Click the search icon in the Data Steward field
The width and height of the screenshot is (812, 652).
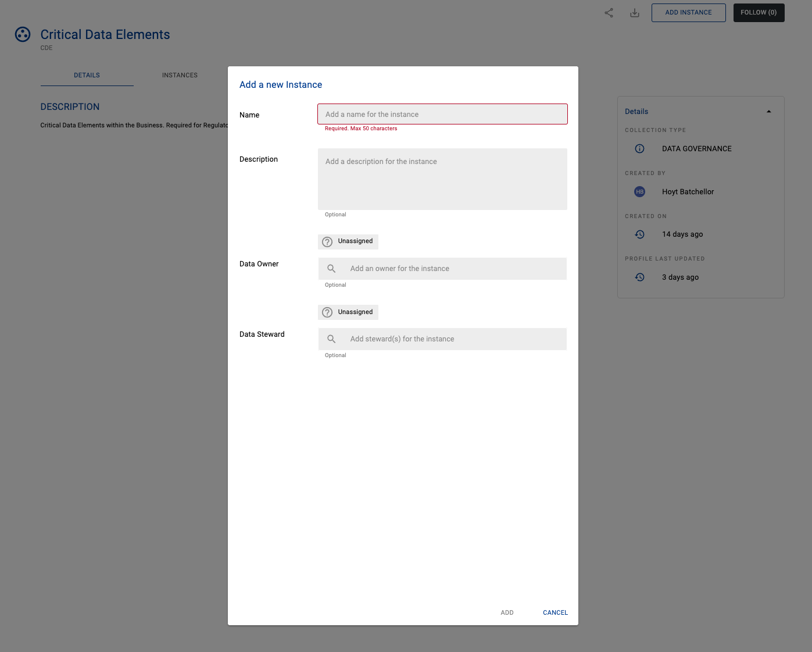pos(331,339)
